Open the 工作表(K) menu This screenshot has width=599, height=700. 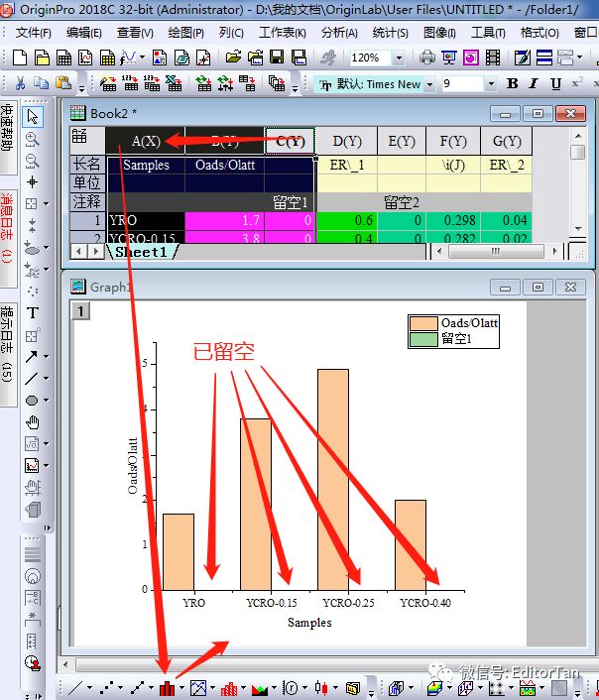pyautogui.click(x=283, y=33)
